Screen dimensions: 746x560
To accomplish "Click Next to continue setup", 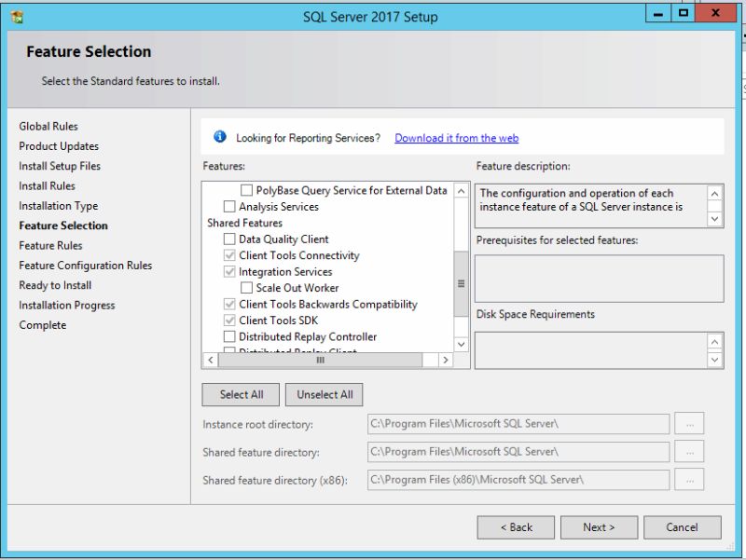I will [599, 526].
